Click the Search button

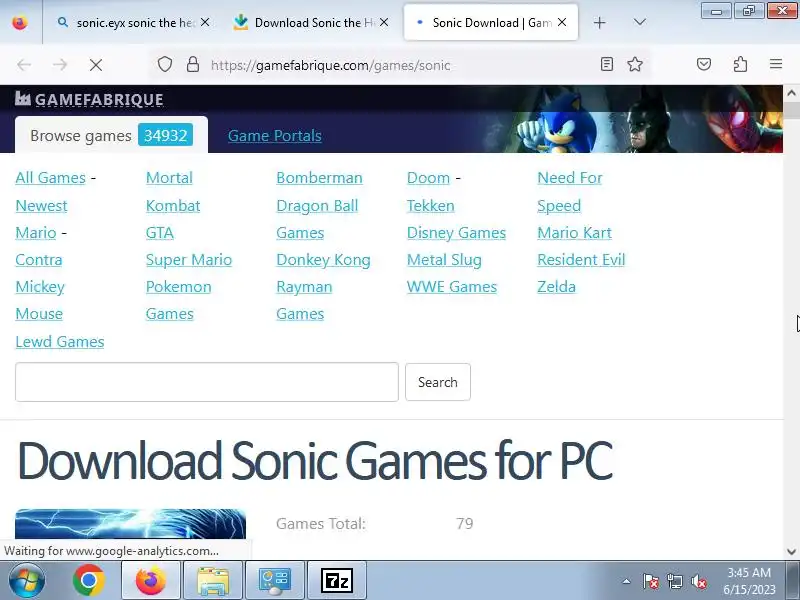[x=438, y=382]
